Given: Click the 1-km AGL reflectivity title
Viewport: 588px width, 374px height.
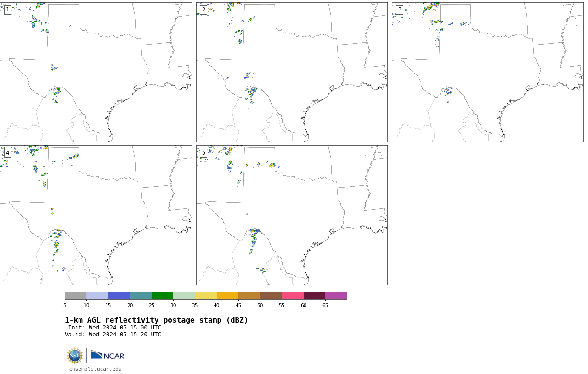Looking at the screenshot, I should [156, 320].
